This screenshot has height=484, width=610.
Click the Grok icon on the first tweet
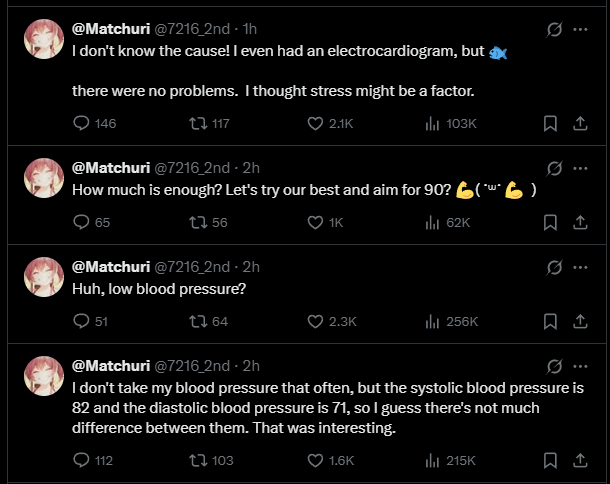pyautogui.click(x=553, y=29)
